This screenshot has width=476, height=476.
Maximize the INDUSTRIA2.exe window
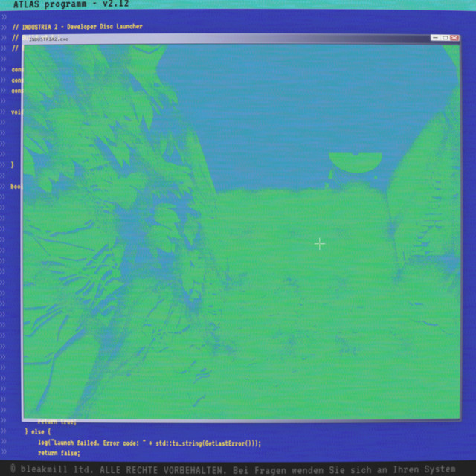(446, 38)
